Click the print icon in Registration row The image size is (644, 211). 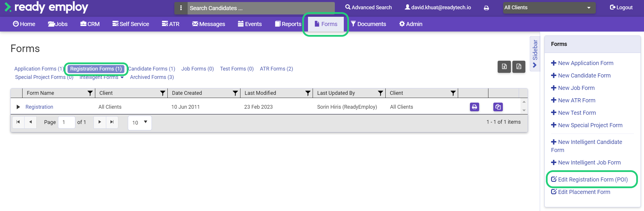tap(474, 107)
